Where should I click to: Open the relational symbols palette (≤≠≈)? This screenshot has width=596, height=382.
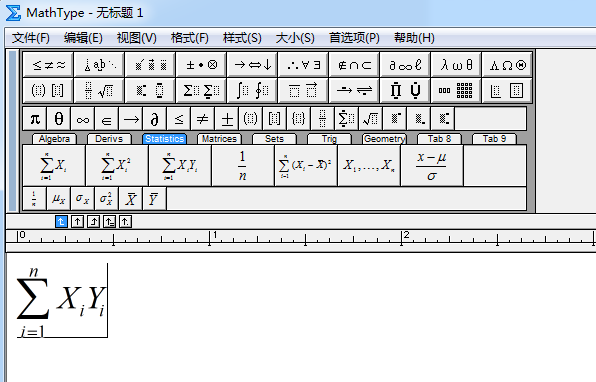[48, 65]
